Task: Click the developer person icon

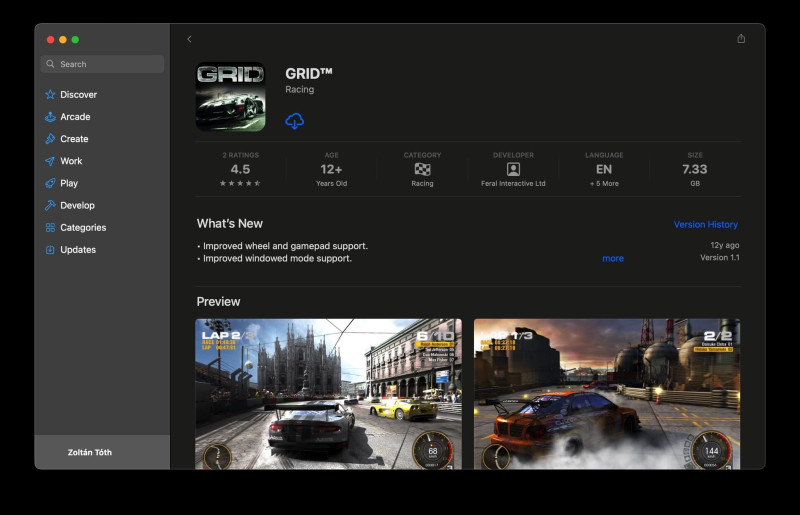Action: pos(513,169)
